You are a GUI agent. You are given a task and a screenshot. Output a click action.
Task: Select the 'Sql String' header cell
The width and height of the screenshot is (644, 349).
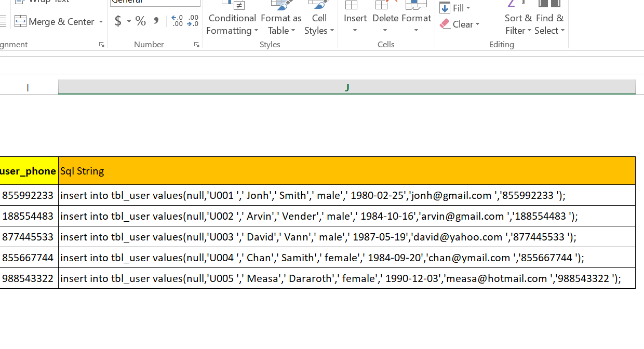(347, 171)
